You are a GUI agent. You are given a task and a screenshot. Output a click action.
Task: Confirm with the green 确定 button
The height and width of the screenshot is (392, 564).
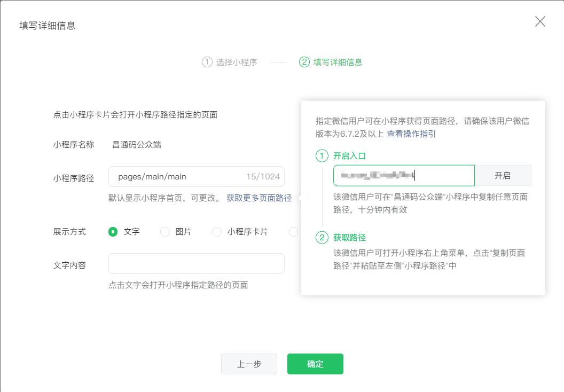(315, 364)
